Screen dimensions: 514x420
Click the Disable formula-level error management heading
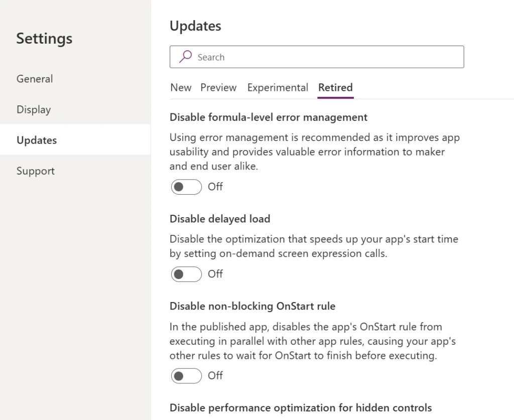coord(269,117)
